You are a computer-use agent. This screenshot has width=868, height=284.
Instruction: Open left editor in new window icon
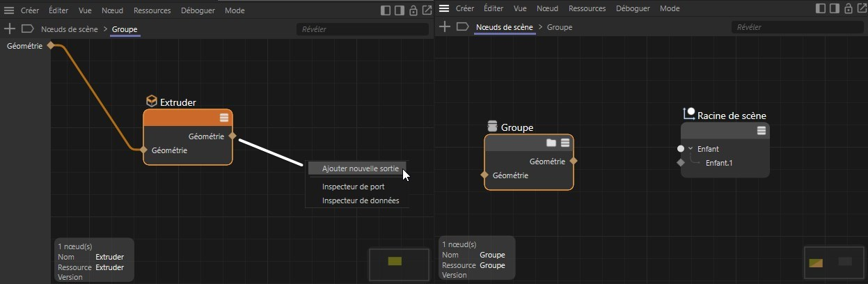point(427,10)
